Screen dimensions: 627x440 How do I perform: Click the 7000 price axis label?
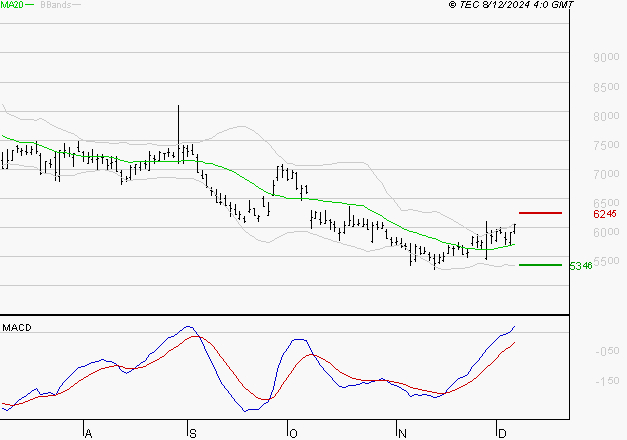click(x=606, y=174)
